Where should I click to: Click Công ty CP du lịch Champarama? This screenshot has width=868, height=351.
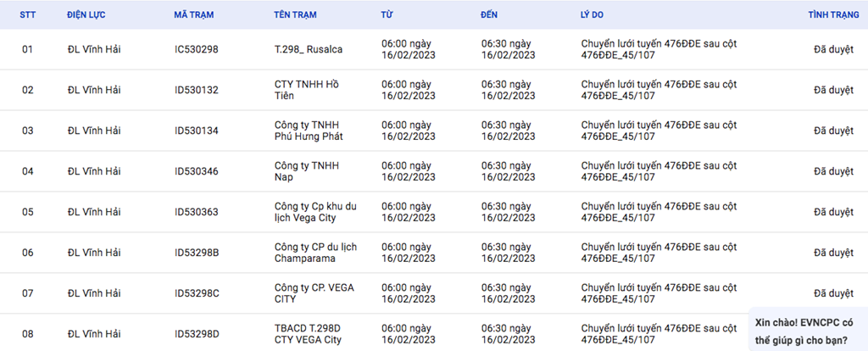pyautogui.click(x=315, y=253)
